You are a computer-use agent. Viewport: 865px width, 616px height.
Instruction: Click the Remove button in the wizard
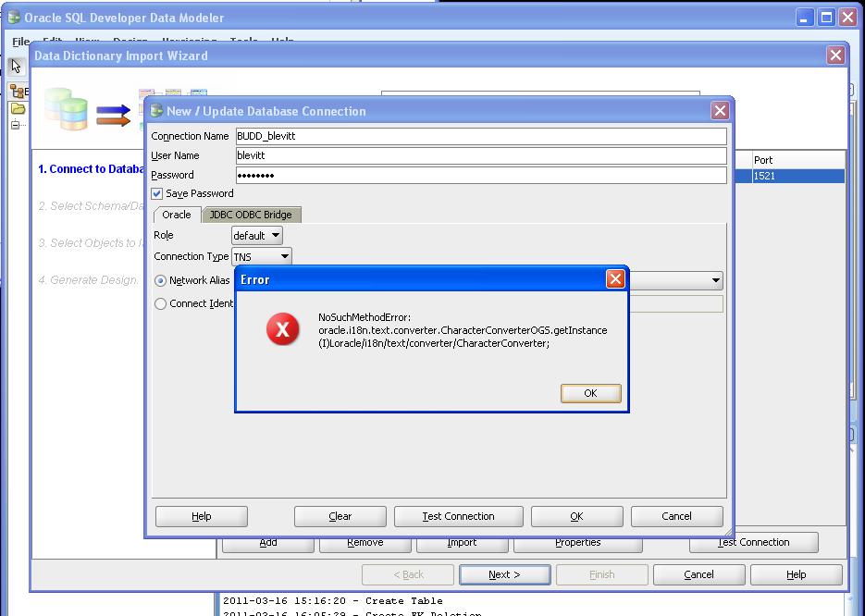[365, 543]
